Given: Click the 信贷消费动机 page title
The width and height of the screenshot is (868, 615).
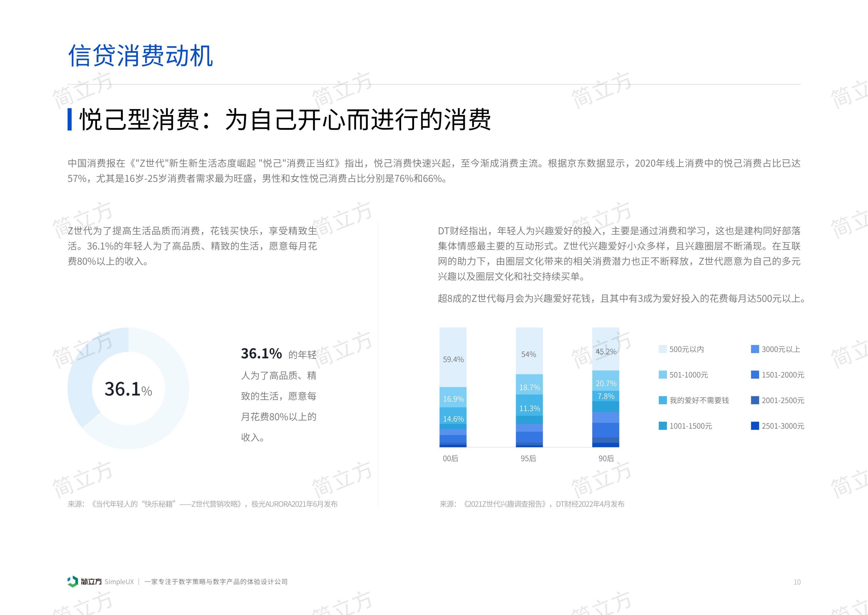Looking at the screenshot, I should click(140, 56).
